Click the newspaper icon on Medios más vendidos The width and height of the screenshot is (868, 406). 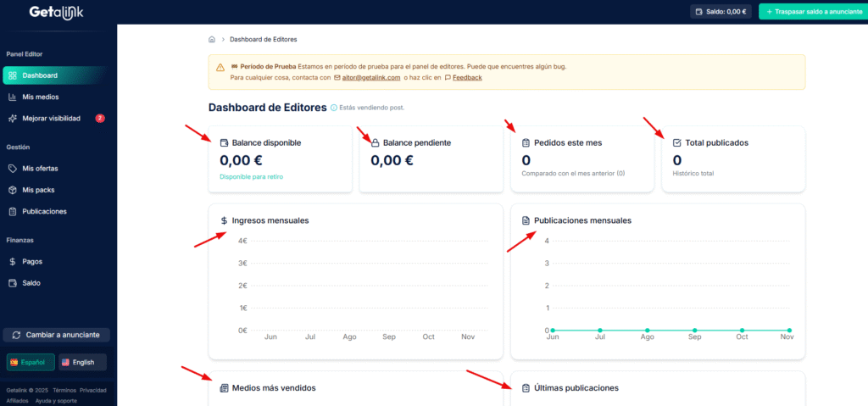pyautogui.click(x=224, y=388)
